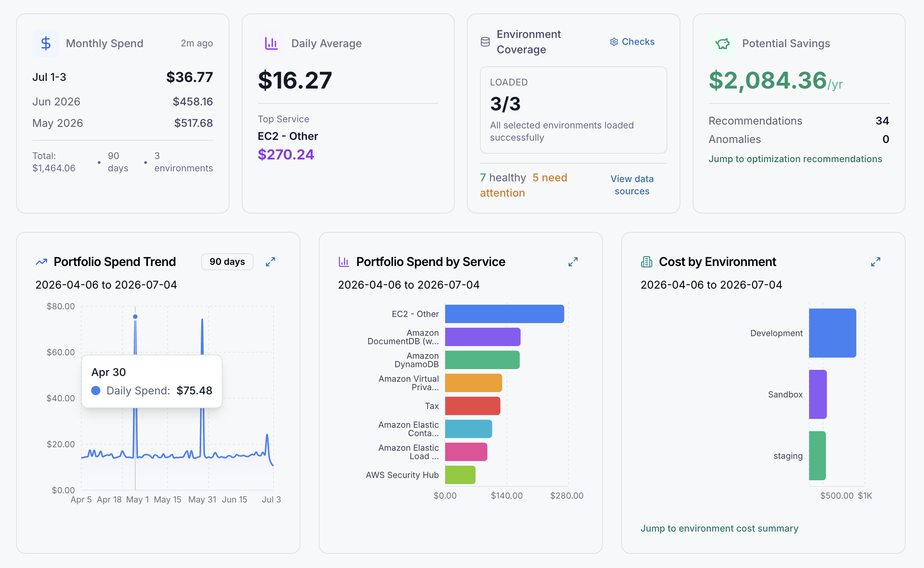This screenshot has width=924, height=568.
Task: Select the Amazon Elastic Container teal bar
Action: pos(469,429)
